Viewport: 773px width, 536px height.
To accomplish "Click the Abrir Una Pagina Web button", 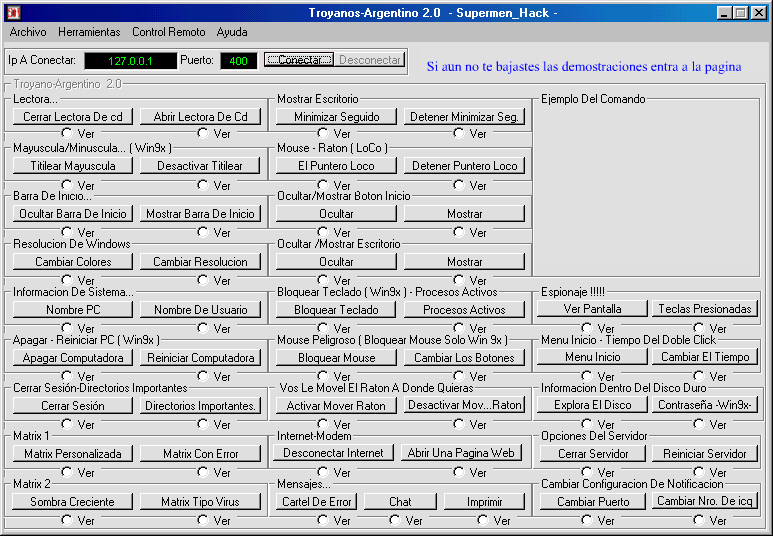I will click(464, 453).
